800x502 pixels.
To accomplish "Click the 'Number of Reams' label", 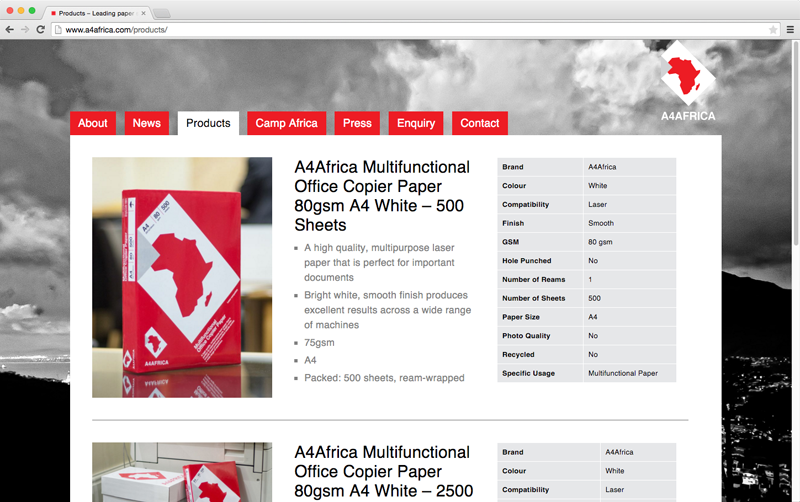I will (534, 280).
